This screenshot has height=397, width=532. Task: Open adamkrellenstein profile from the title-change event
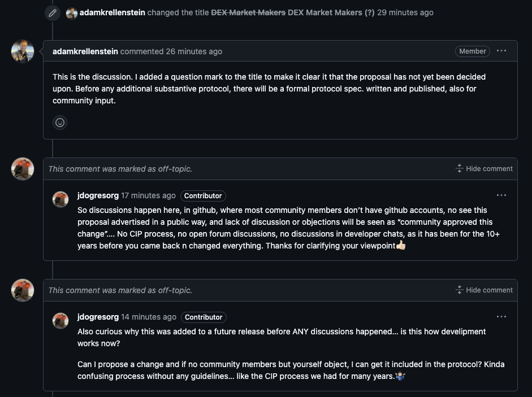point(113,12)
